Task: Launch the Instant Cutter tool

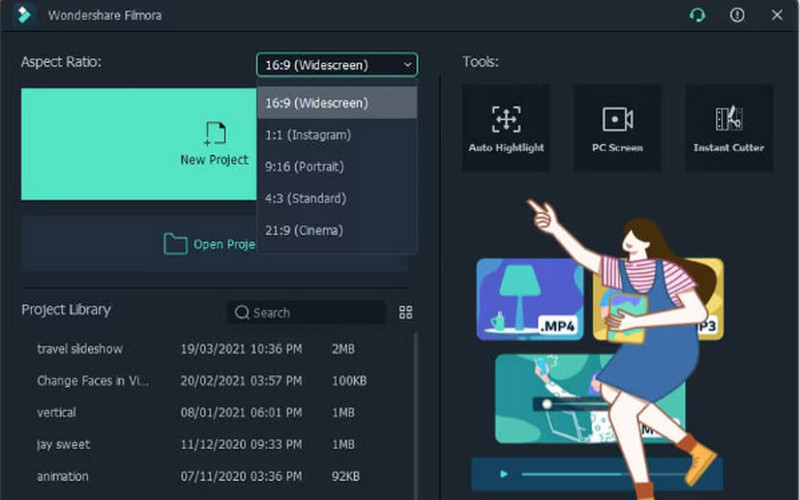Action: coord(728,120)
